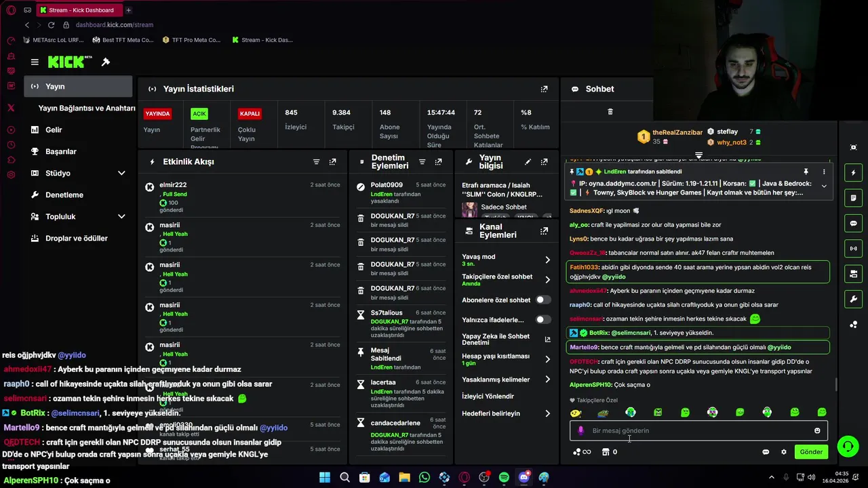
Task: Open Yasaklanmış kelimeler settings
Action: click(x=506, y=380)
